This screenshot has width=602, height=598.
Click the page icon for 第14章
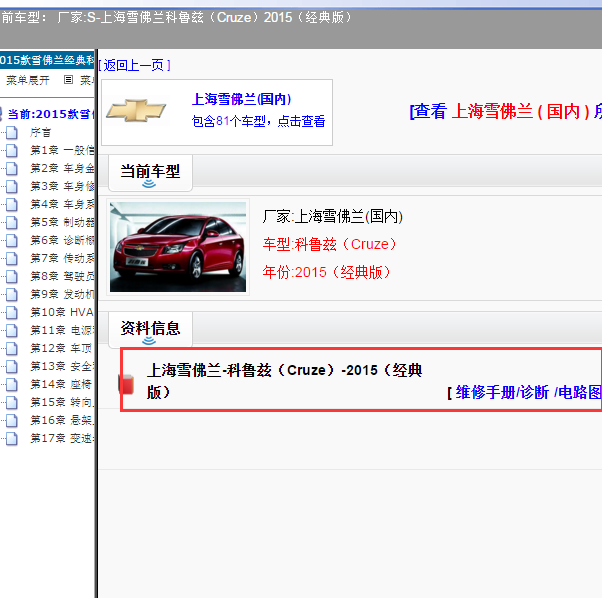(x=12, y=385)
